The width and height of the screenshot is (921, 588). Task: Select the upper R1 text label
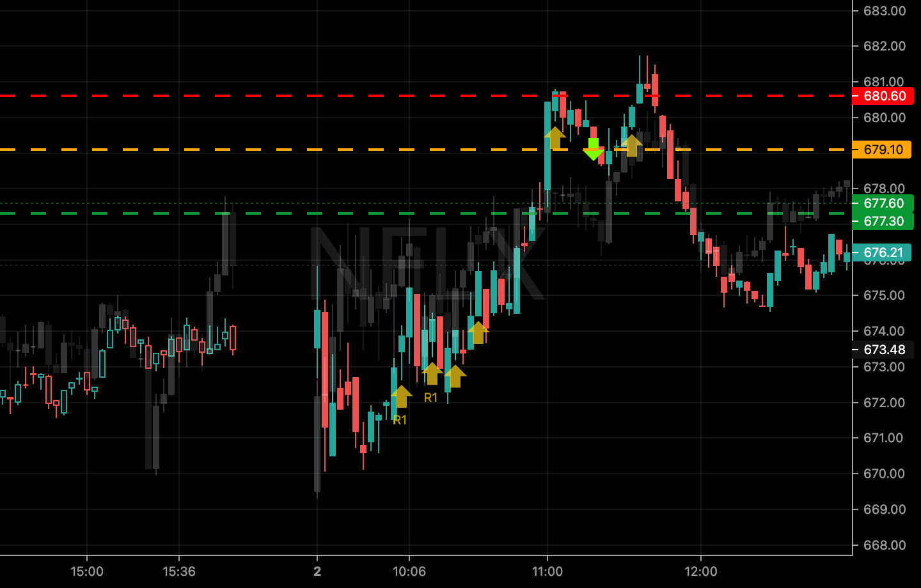[431, 398]
